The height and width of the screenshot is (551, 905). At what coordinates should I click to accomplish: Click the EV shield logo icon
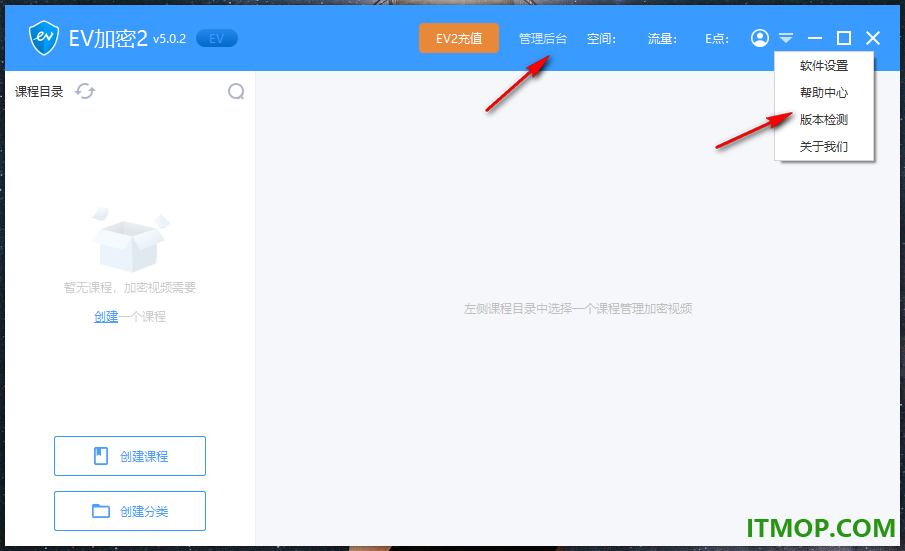point(44,38)
